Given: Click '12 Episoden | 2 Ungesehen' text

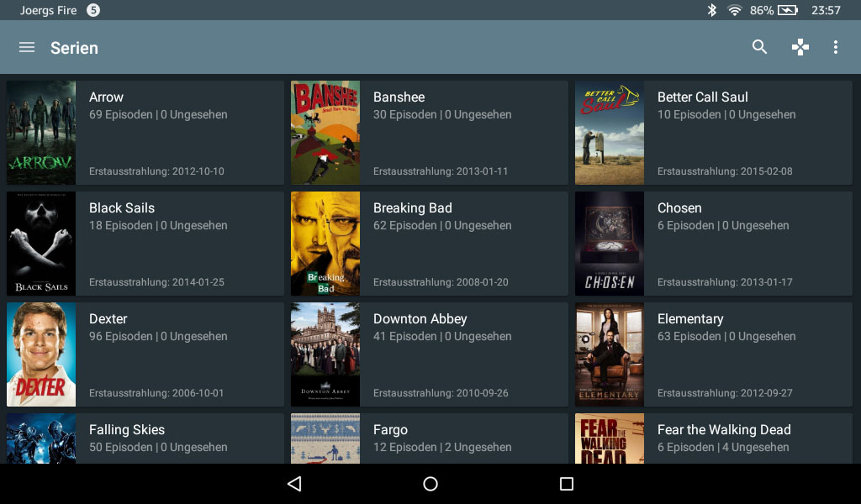Looking at the screenshot, I should click(x=442, y=447).
